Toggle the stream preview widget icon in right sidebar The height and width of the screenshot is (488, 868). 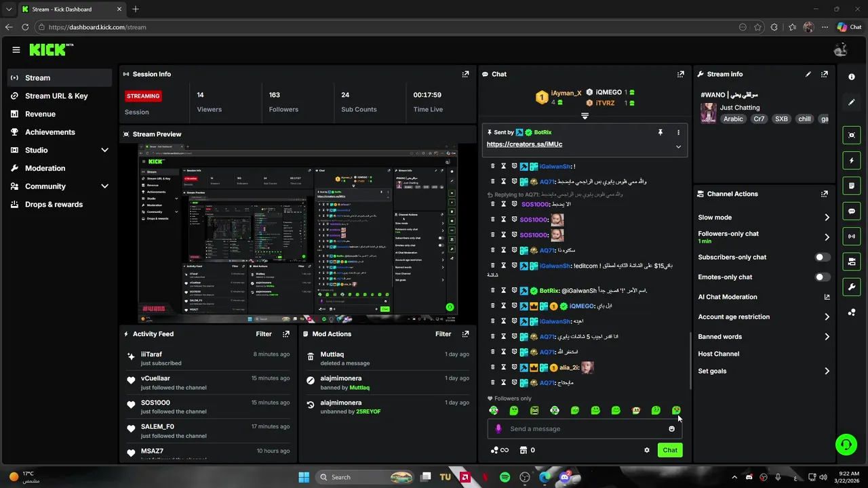click(852, 135)
